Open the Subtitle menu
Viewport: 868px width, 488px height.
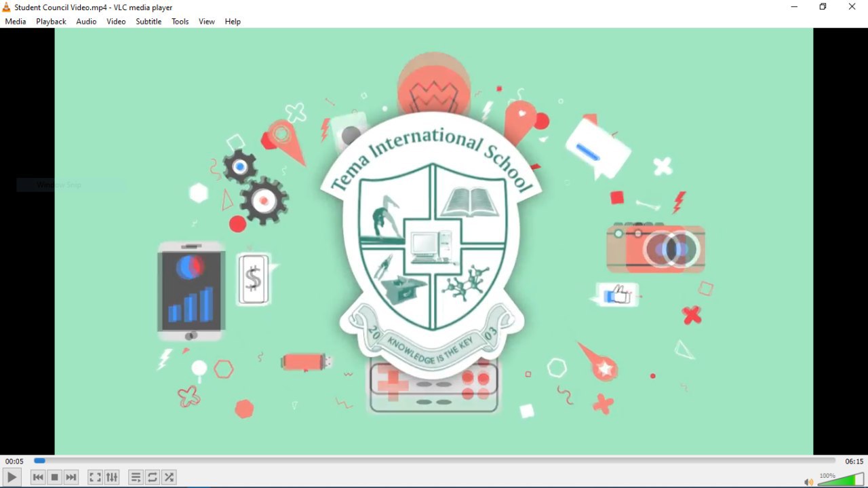tap(149, 22)
